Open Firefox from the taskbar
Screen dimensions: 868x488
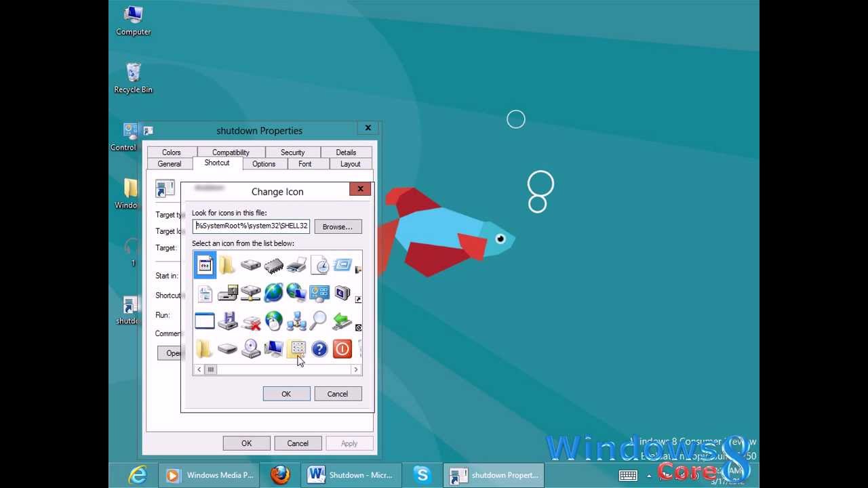[280, 475]
